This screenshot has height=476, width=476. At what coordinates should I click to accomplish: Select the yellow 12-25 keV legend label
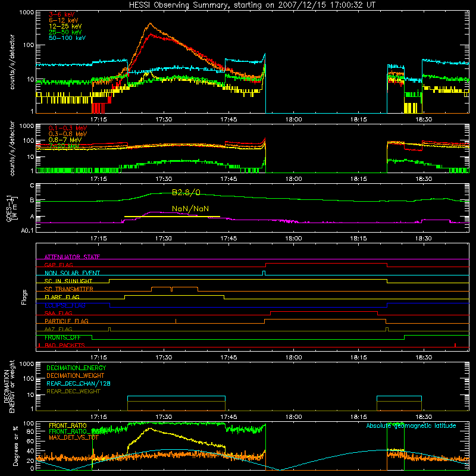pyautogui.click(x=65, y=26)
